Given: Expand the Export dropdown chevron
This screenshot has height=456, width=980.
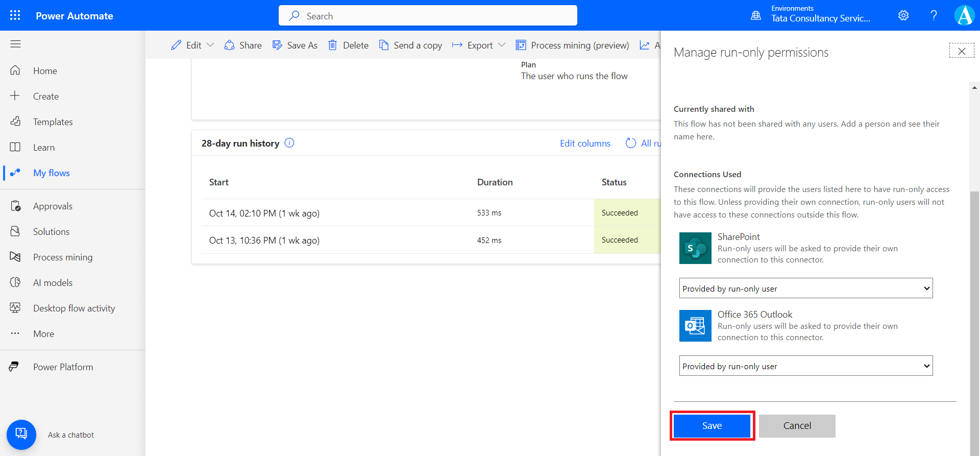Looking at the screenshot, I should pyautogui.click(x=502, y=45).
